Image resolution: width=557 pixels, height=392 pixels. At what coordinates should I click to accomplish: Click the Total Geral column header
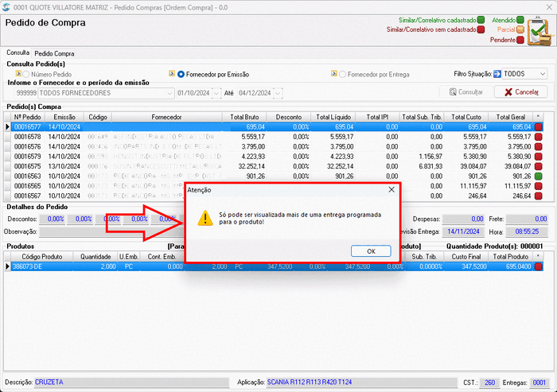(x=510, y=117)
